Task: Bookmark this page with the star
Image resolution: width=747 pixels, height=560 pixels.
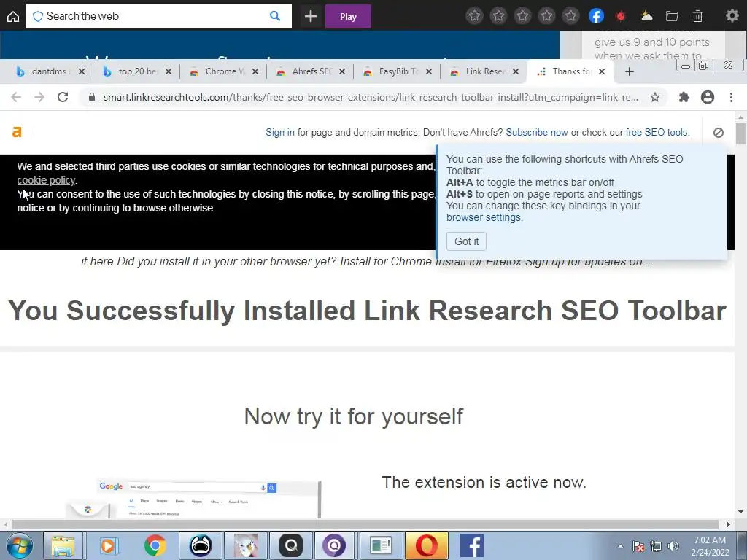Action: [x=655, y=97]
